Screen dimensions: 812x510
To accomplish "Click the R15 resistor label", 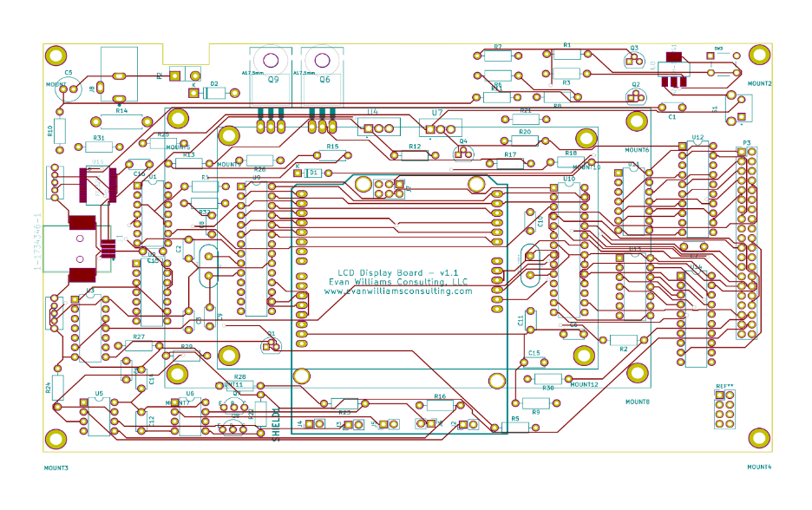I will point(332,147).
